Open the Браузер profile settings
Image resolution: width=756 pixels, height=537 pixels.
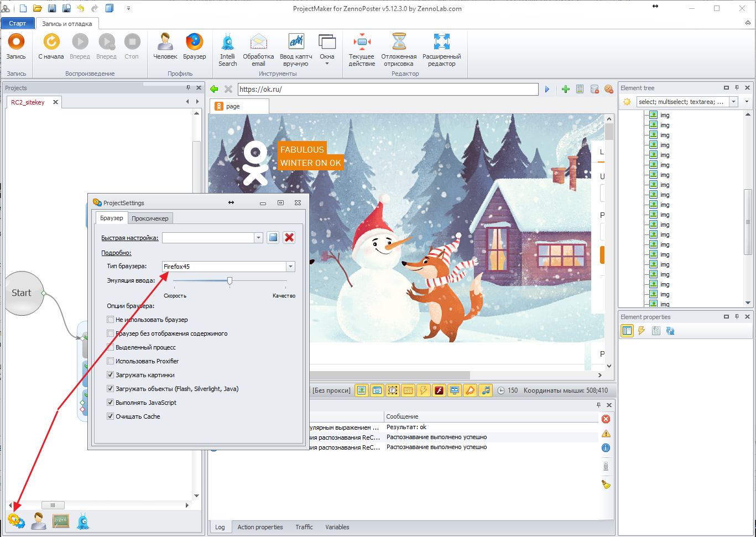pyautogui.click(x=194, y=46)
